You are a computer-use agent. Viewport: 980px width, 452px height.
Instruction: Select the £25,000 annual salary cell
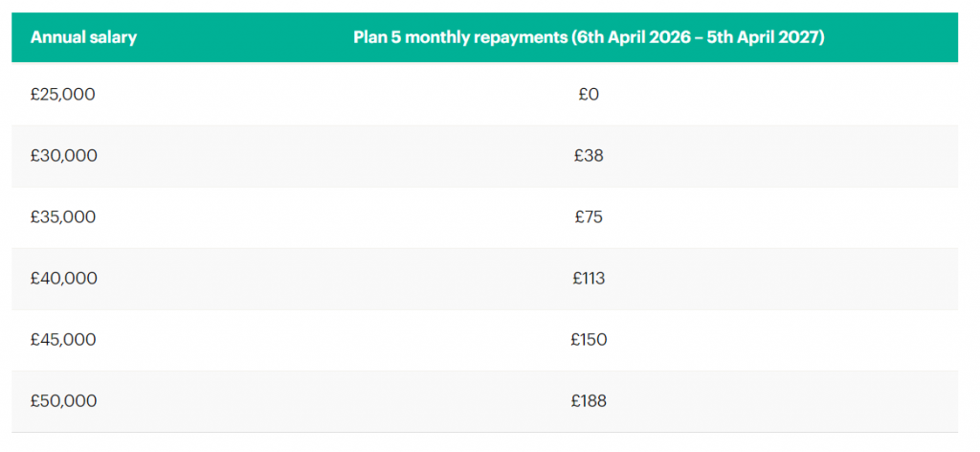tap(63, 94)
